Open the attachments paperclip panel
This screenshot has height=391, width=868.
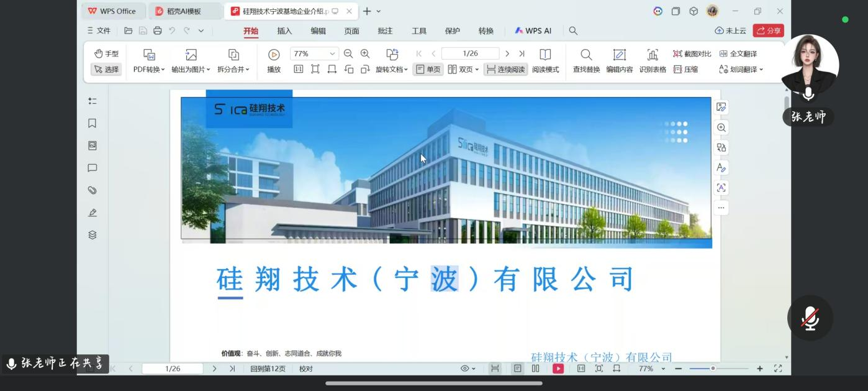93,190
